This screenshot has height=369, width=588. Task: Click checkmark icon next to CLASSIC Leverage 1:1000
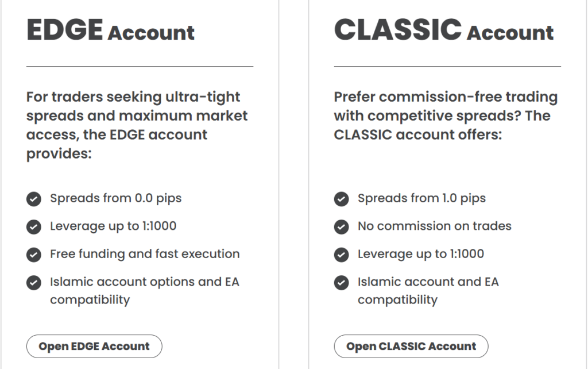pyautogui.click(x=342, y=254)
